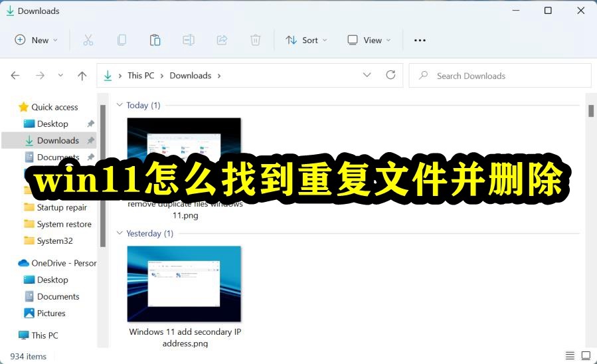The image size is (597, 364).
Task: Click the Rename icon in toolbar
Action: coord(189,40)
